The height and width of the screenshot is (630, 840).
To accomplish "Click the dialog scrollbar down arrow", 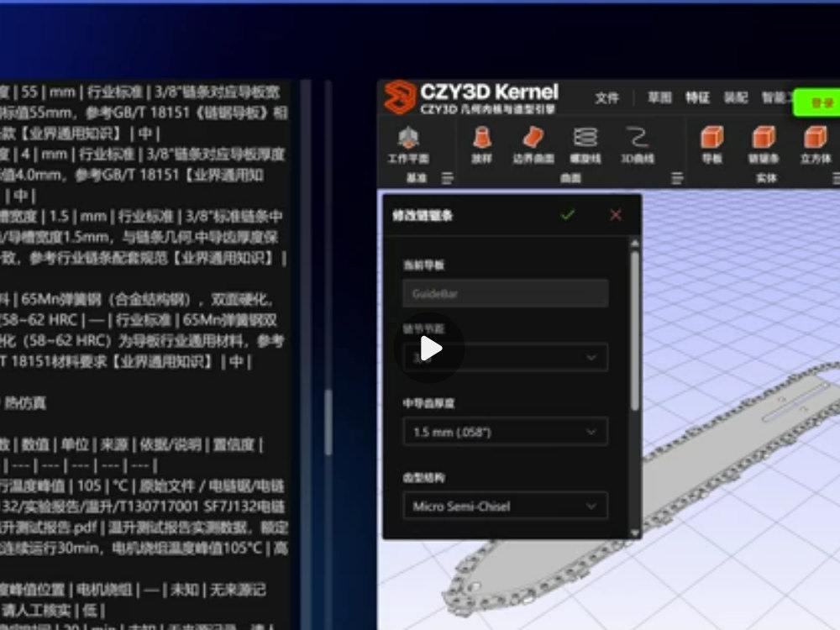I will click(635, 533).
